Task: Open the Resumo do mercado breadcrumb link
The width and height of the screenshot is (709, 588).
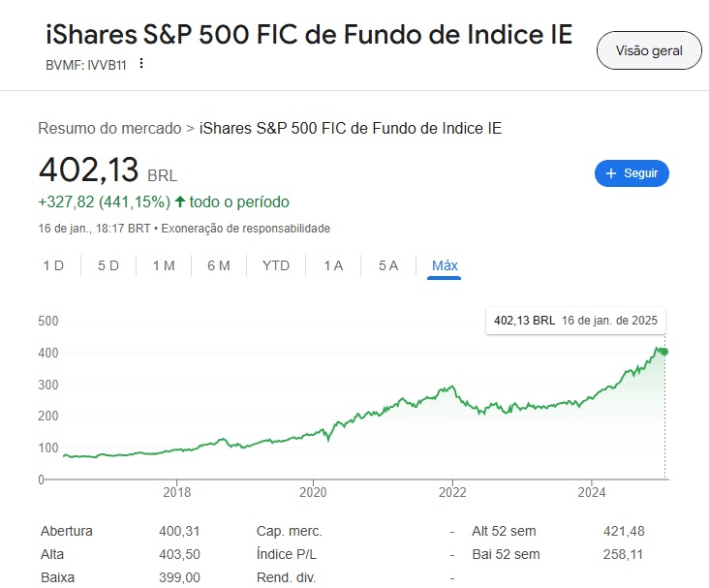Action: tap(109, 128)
